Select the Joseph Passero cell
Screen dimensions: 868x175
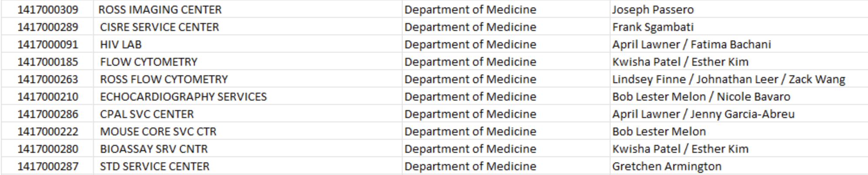pyautogui.click(x=653, y=10)
